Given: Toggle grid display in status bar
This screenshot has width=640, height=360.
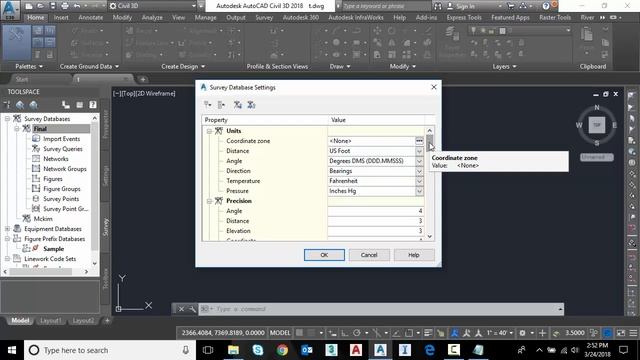Looking at the screenshot, I should coord(300,333).
